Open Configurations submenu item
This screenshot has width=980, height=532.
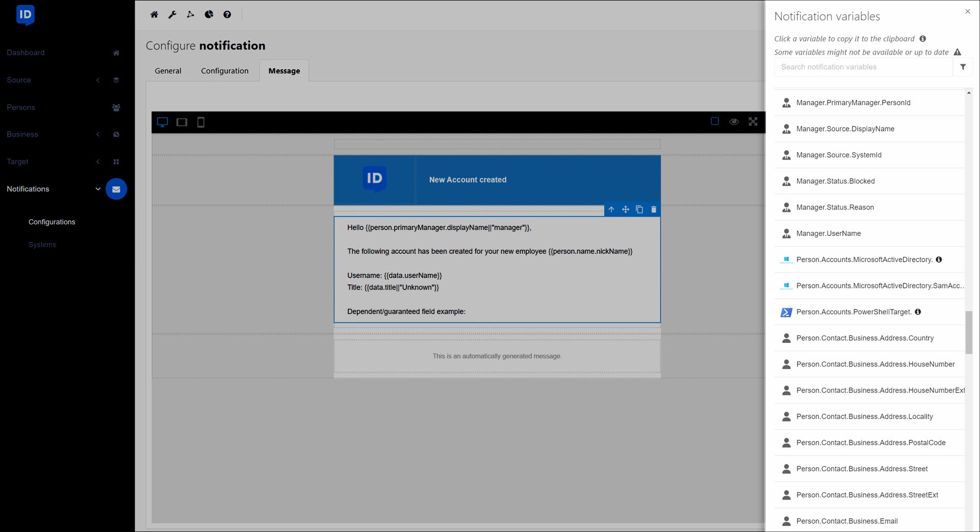pyautogui.click(x=52, y=222)
